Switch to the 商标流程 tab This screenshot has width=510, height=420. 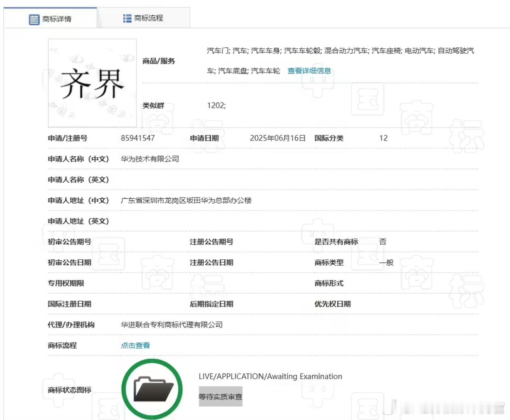pos(143,18)
